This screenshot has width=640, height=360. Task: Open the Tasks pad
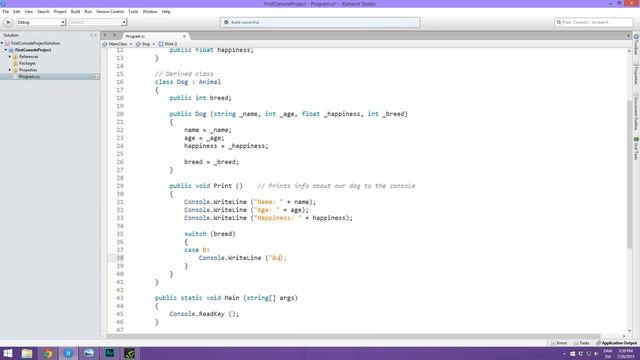(x=582, y=343)
